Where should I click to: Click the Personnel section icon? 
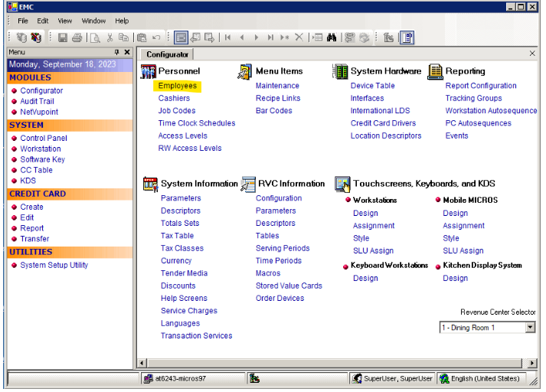click(149, 71)
